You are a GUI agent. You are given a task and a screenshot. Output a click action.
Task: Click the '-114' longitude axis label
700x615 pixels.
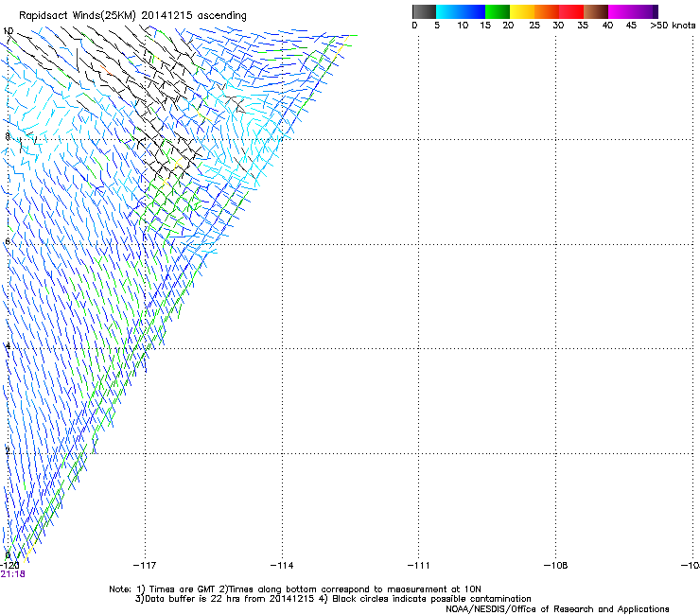(x=282, y=566)
